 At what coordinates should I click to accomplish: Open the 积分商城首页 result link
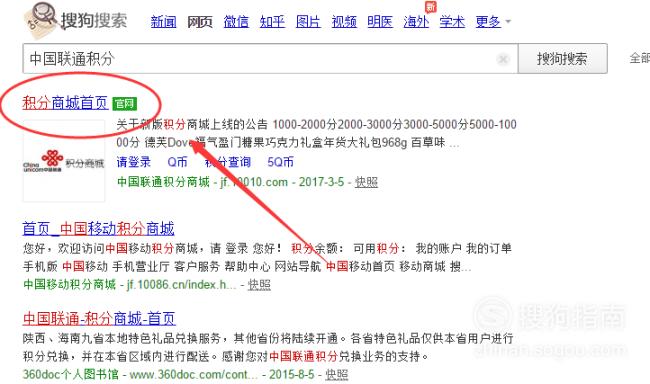point(65,103)
